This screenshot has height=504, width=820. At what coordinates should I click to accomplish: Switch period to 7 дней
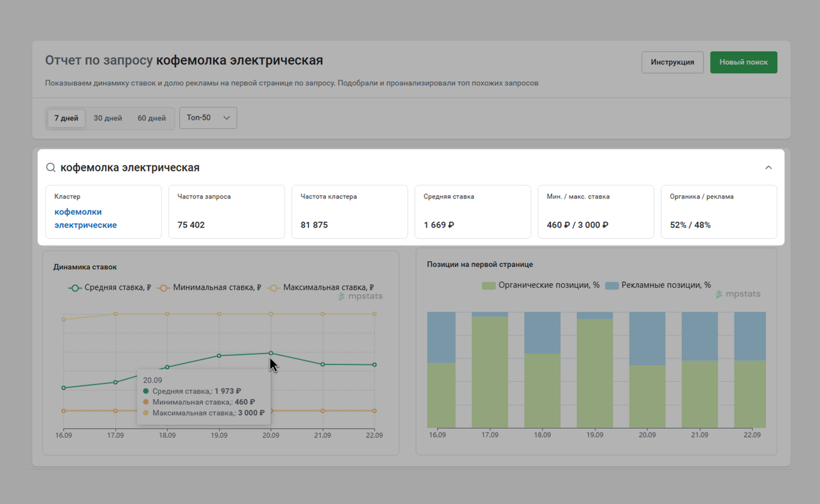(66, 118)
